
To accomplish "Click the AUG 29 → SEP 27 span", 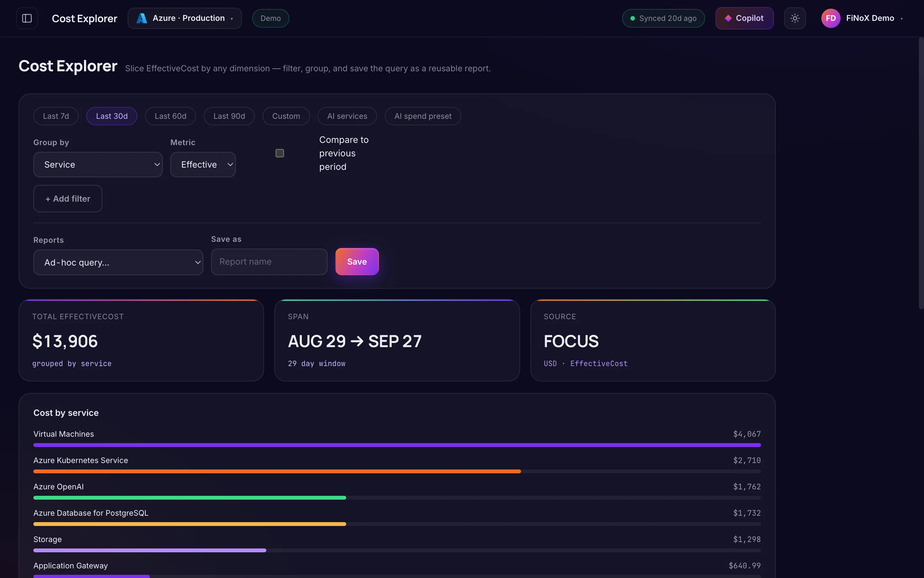I will click(355, 341).
